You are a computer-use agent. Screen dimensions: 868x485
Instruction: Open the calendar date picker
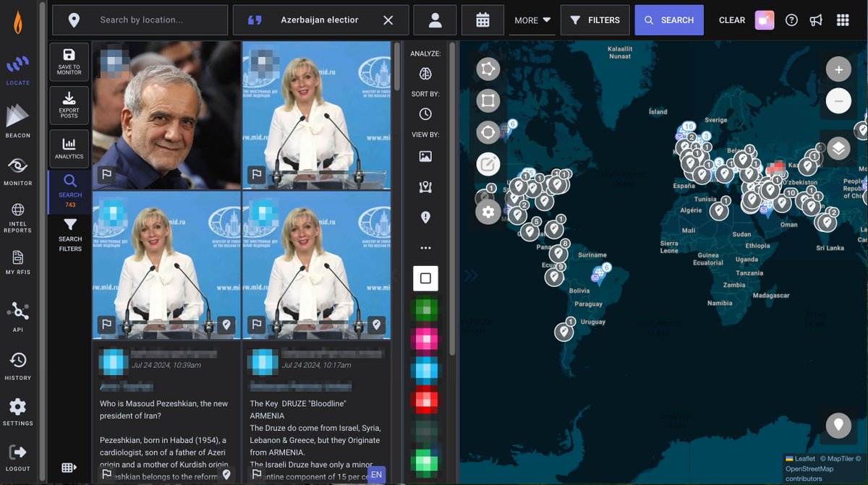(482, 20)
